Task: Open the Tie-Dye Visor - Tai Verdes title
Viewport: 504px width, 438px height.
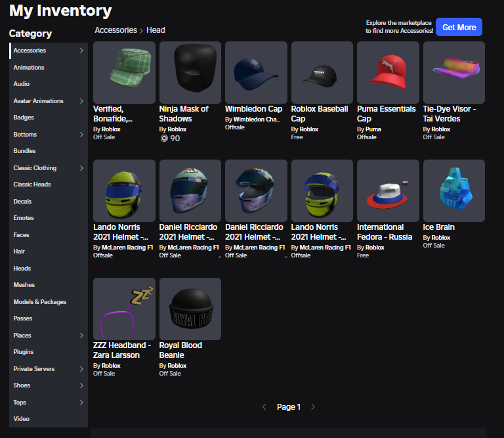Action: (450, 114)
